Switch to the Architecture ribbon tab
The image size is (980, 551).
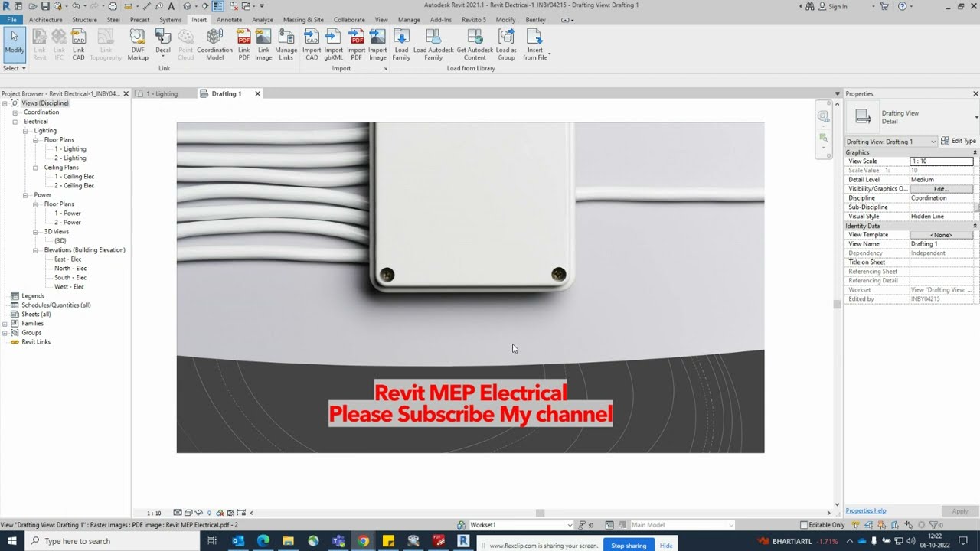click(x=46, y=20)
